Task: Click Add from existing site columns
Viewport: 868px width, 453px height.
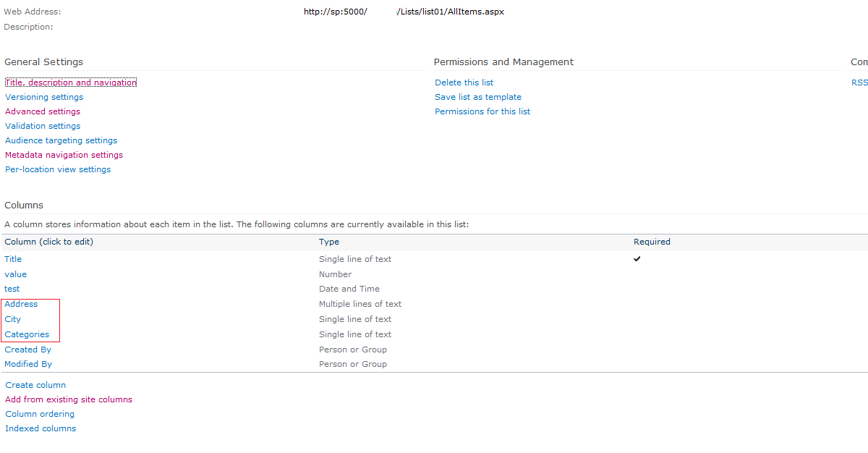Action: click(69, 399)
